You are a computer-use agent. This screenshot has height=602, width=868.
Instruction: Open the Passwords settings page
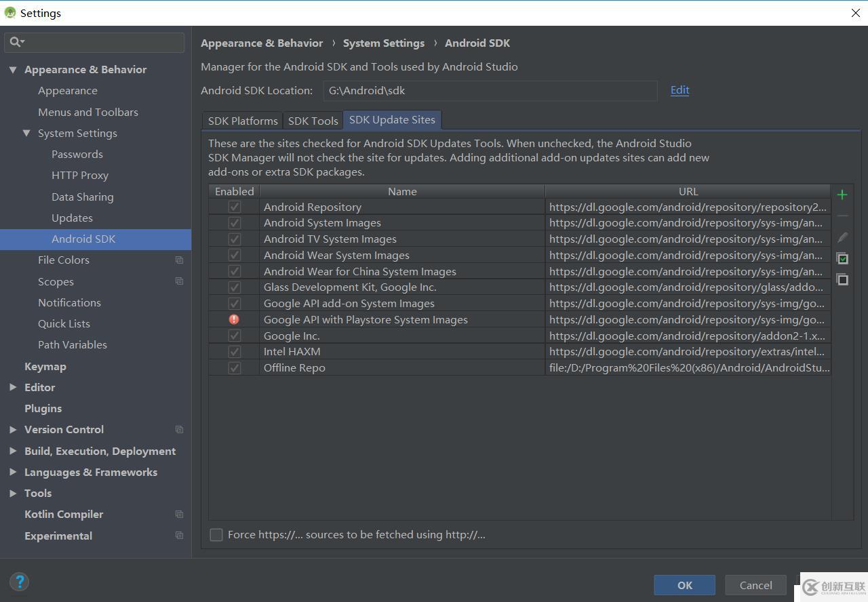77,154
